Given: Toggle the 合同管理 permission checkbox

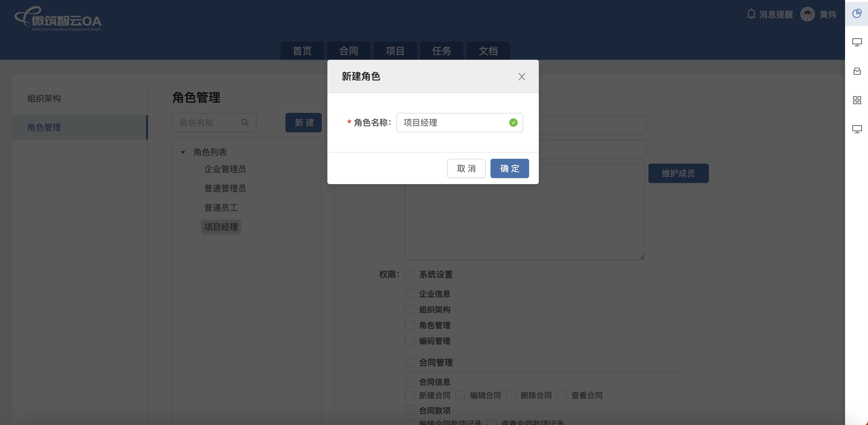Looking at the screenshot, I should tap(410, 362).
